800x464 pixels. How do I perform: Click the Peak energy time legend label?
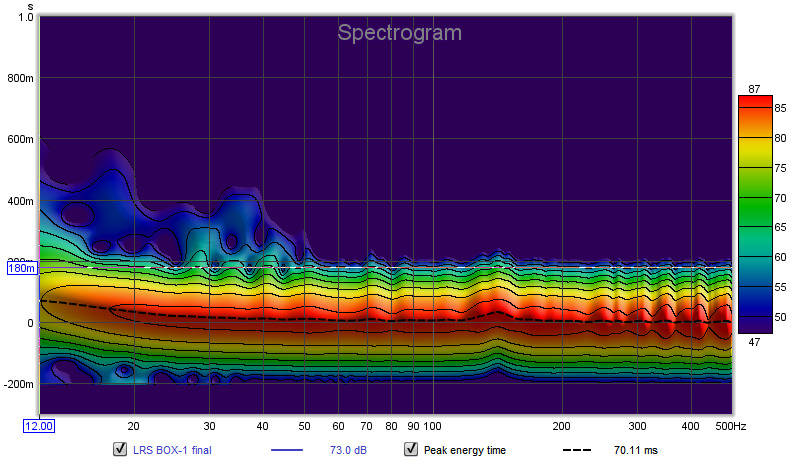point(465,450)
